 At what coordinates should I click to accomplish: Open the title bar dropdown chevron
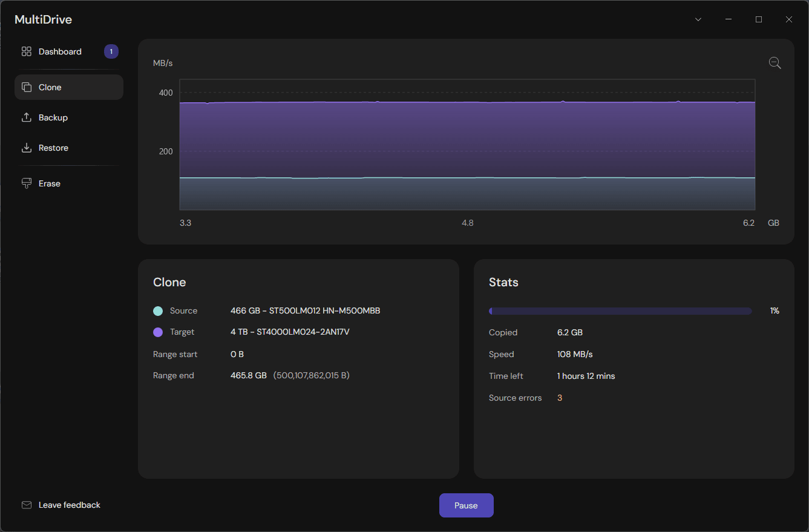(x=698, y=19)
